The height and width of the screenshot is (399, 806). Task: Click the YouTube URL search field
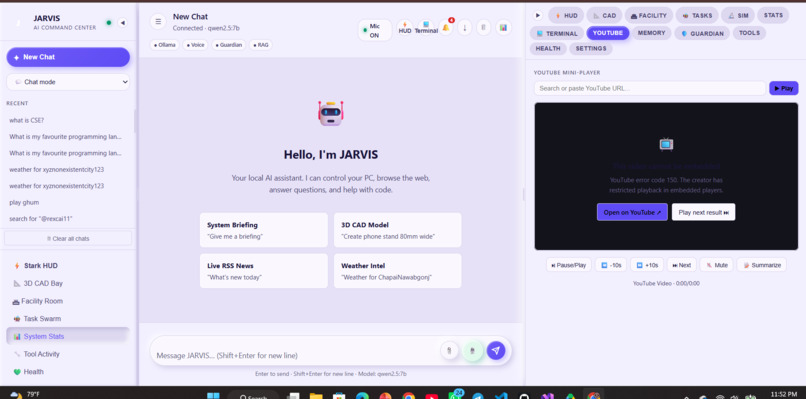[650, 88]
